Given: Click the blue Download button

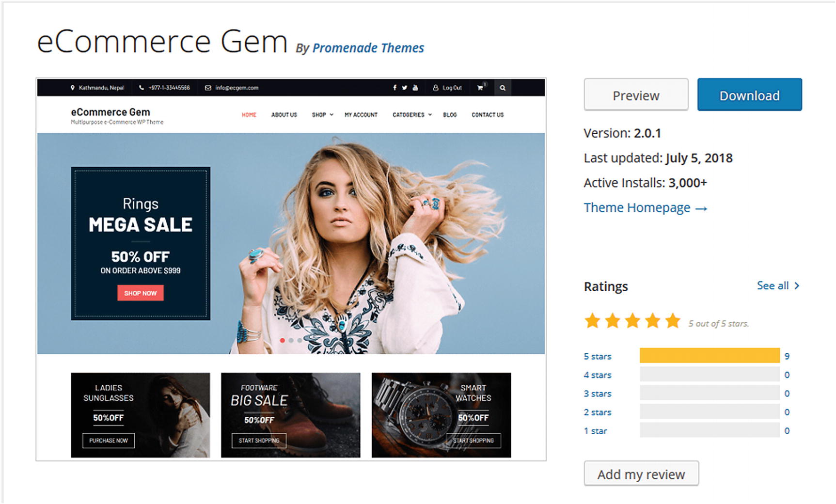Looking at the screenshot, I should point(749,95).
